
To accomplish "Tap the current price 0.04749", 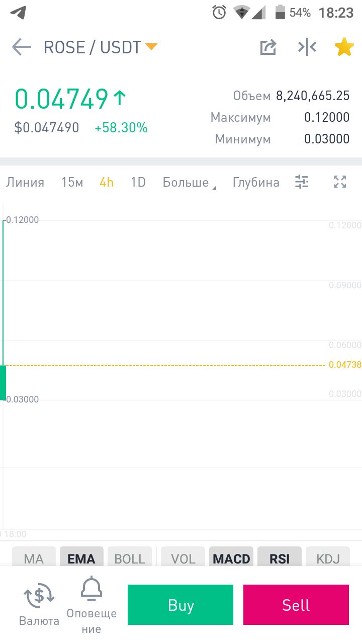I will [x=61, y=99].
